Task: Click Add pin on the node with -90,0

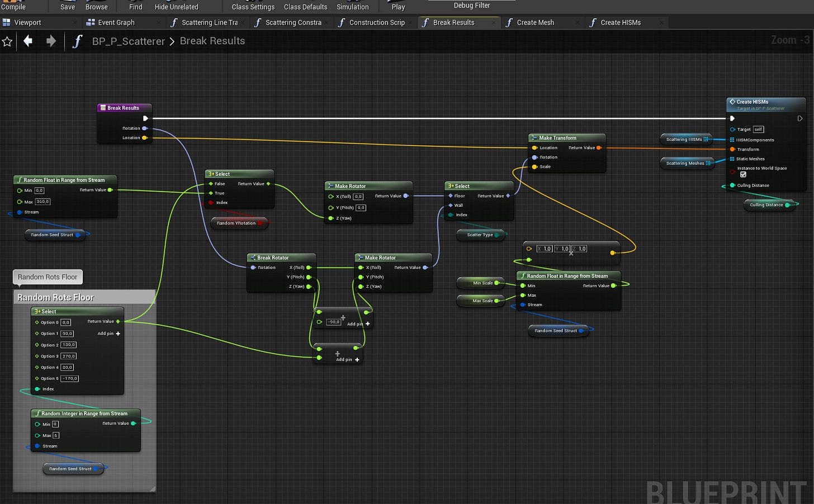Action: [358, 324]
